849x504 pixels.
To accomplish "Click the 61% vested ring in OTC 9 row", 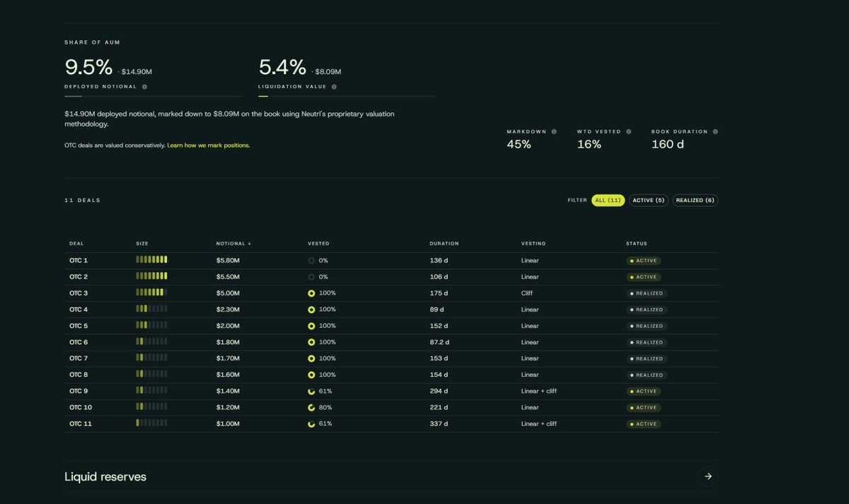I will 311,391.
